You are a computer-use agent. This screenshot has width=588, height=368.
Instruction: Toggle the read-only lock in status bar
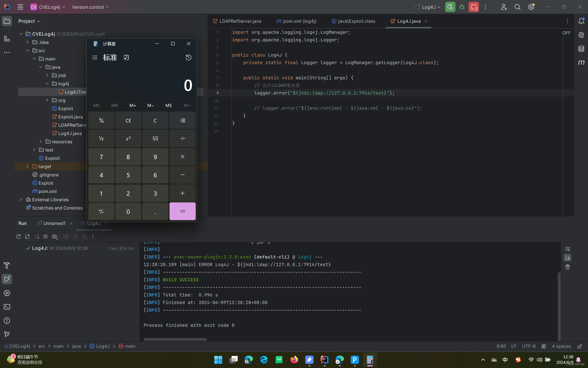(x=580, y=346)
